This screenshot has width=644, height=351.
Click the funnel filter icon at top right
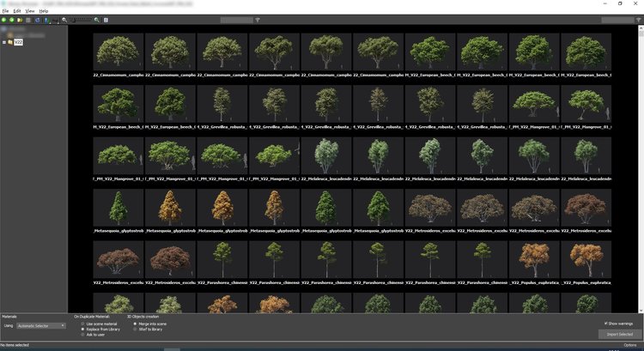(639, 20)
